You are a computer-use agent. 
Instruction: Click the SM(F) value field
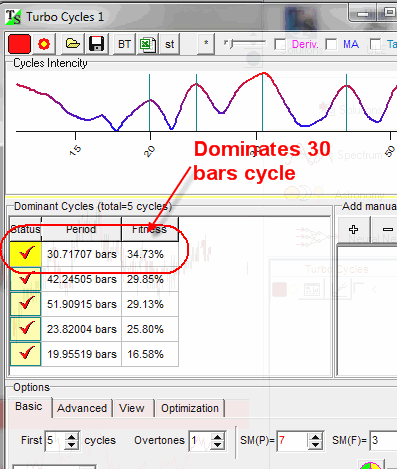(x=383, y=440)
